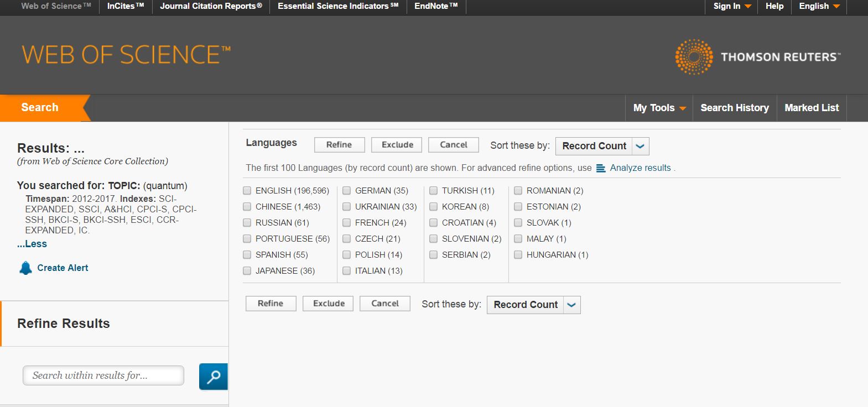The height and width of the screenshot is (407, 868).
Task: Tick the UKRAINIAN (33) checkbox
Action: click(x=347, y=207)
